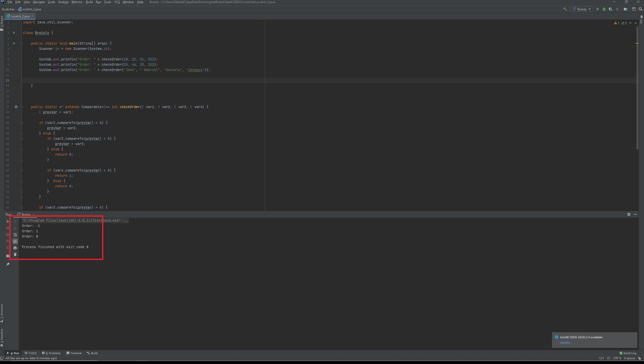The height and width of the screenshot is (364, 644).
Task: Click the run gutter arrow beside main method
Action: point(14,43)
